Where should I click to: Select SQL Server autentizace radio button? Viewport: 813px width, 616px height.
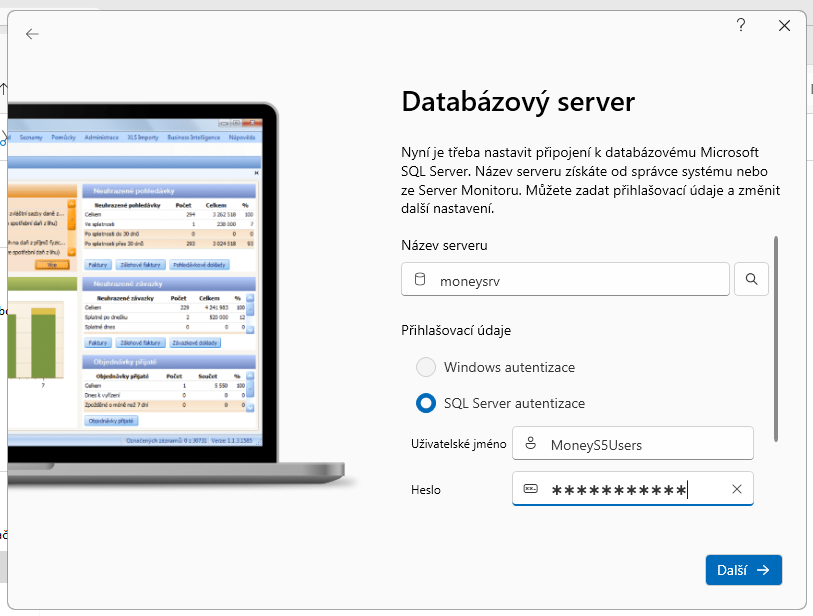point(426,403)
